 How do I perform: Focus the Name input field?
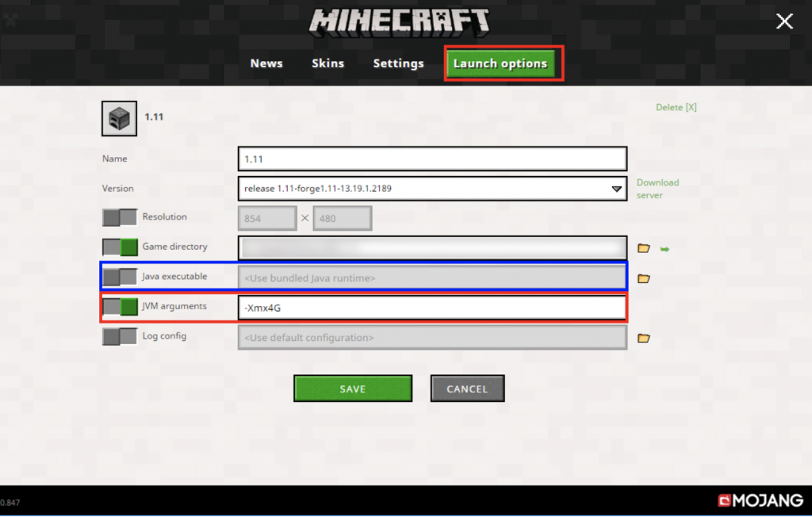click(x=432, y=159)
